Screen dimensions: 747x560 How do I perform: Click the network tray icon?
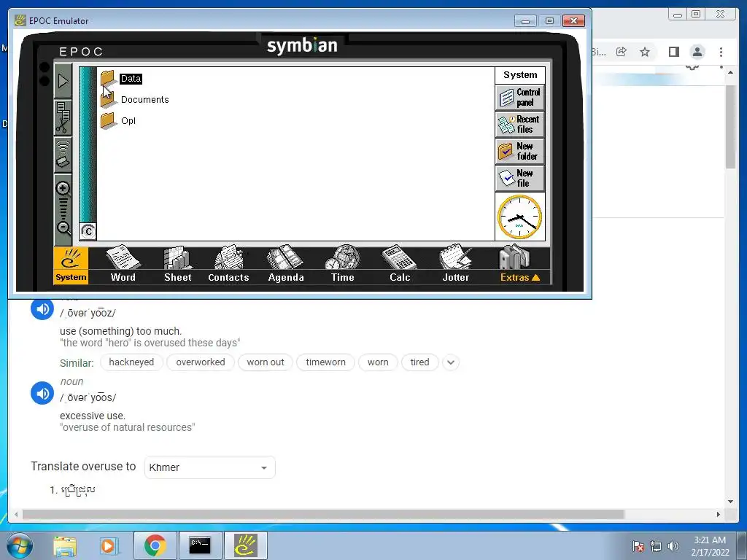(656, 546)
